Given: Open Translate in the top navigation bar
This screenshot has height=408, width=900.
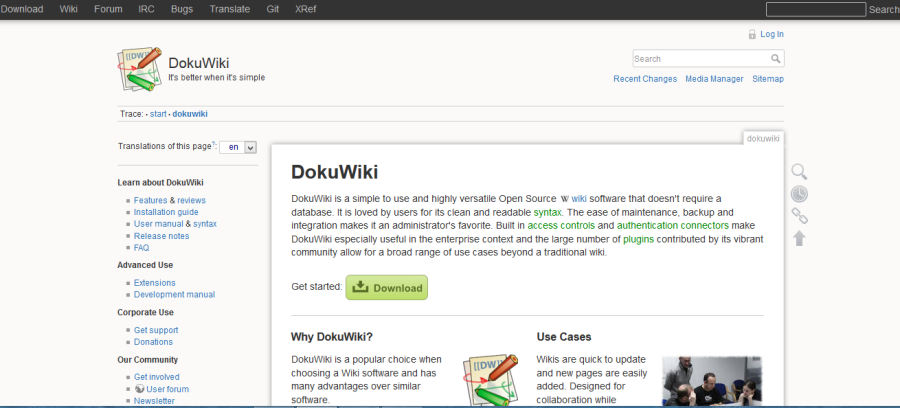Looking at the screenshot, I should 230,9.
